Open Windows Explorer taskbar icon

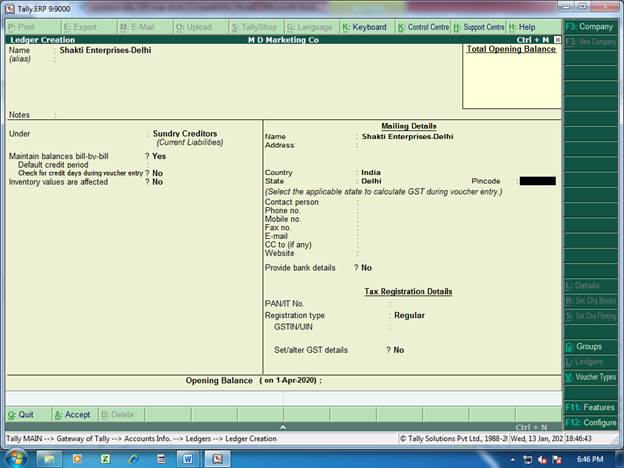(49, 459)
